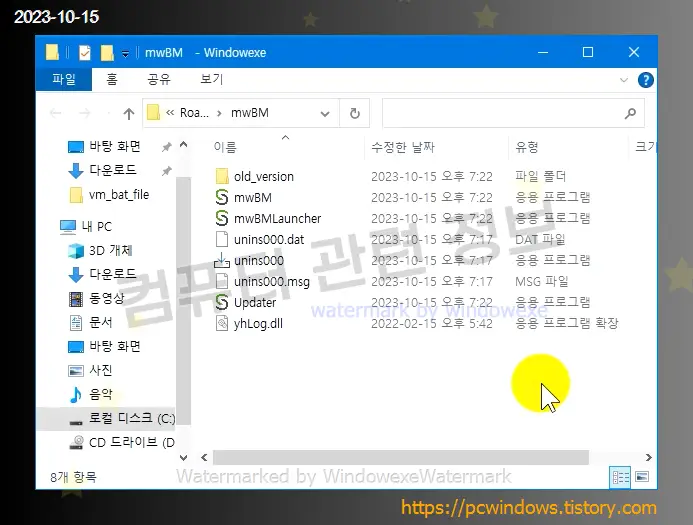
Task: Switch to Large icons view icon
Action: pos(642,477)
